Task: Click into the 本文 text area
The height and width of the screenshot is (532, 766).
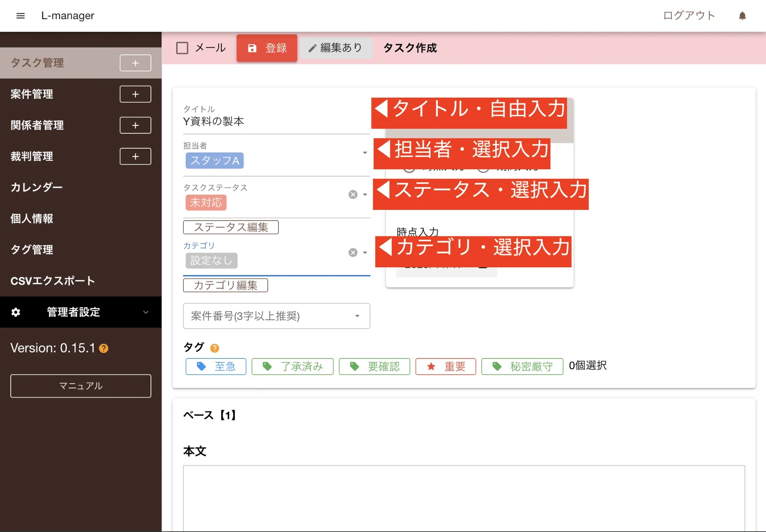Action: pos(463,498)
